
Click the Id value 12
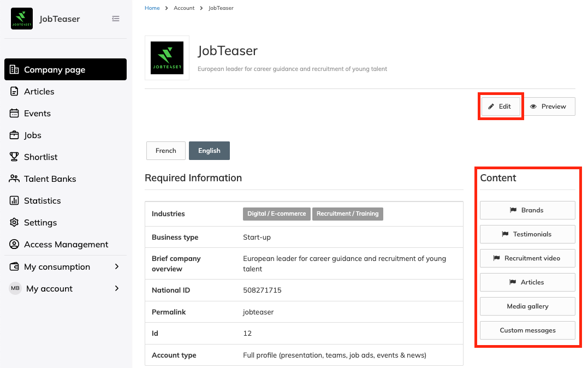(x=247, y=333)
